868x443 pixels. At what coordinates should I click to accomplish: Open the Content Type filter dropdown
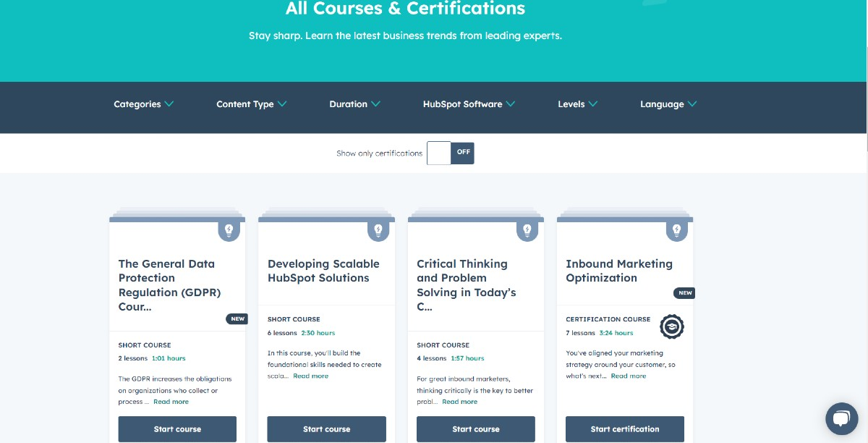pos(251,104)
